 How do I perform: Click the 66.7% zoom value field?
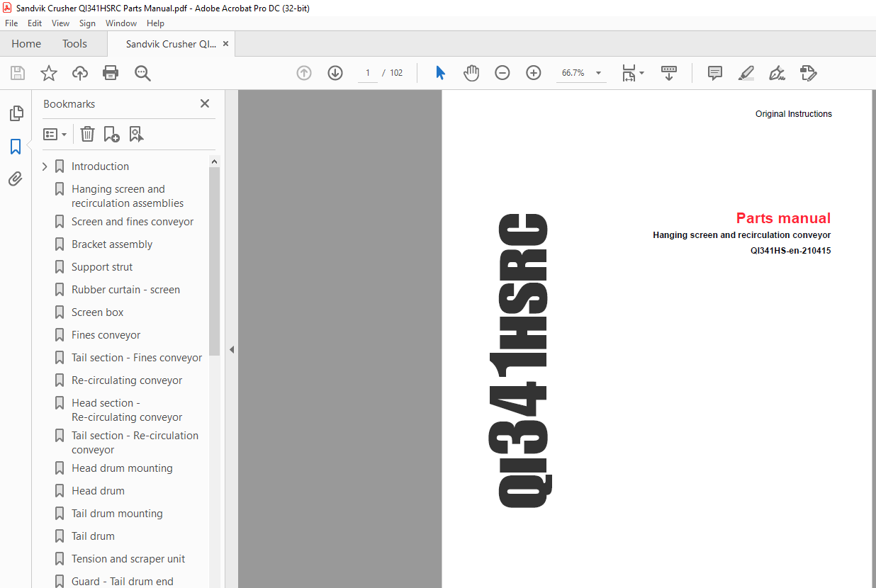(573, 73)
